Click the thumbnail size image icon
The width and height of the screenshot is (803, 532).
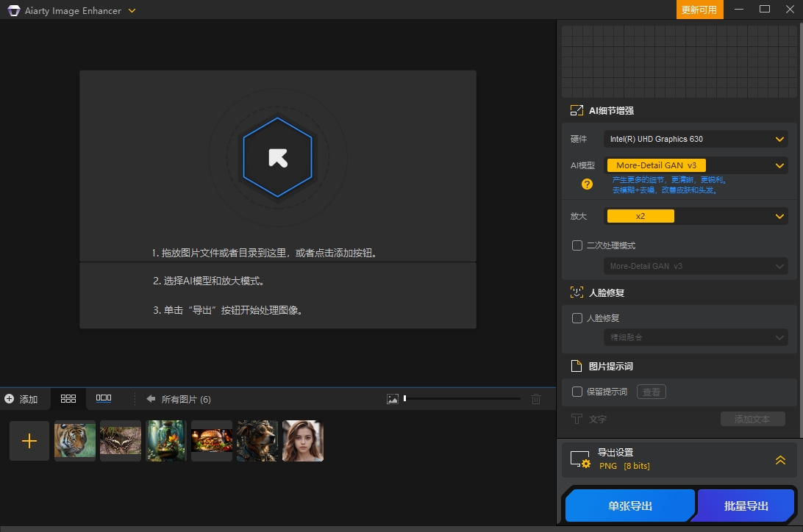[x=393, y=399]
